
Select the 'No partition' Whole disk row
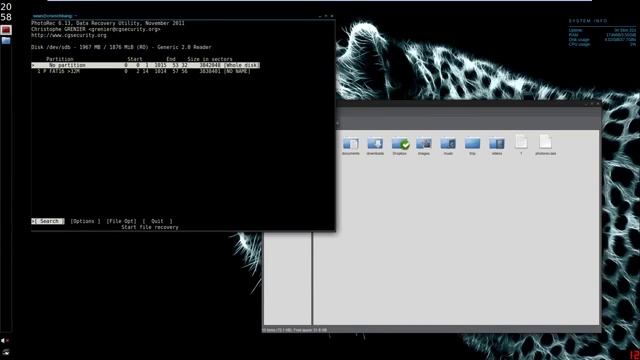click(145, 65)
